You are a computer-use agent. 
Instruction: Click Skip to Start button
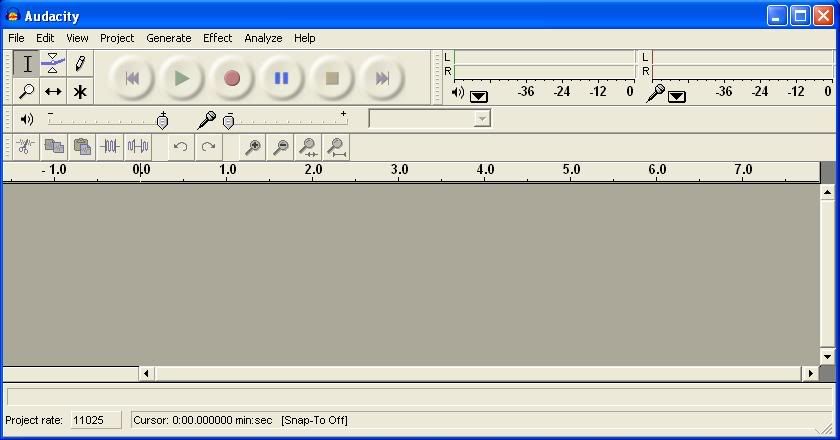pos(132,78)
